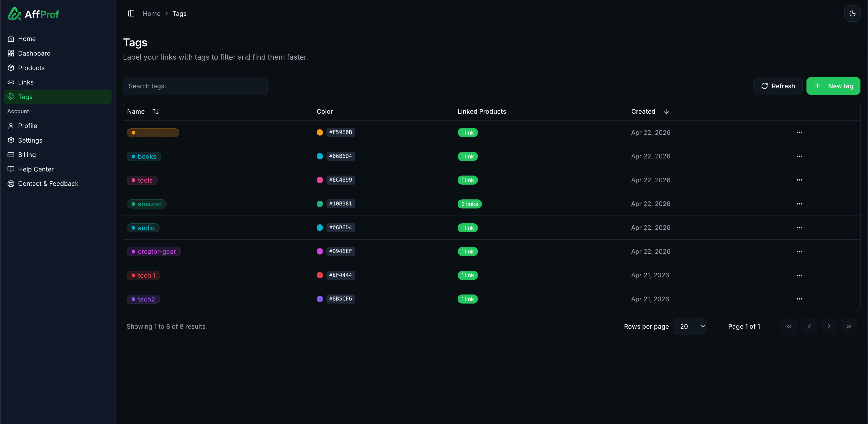868x424 pixels.
Task: Open Contact & Feedback page
Action: pyautogui.click(x=48, y=184)
